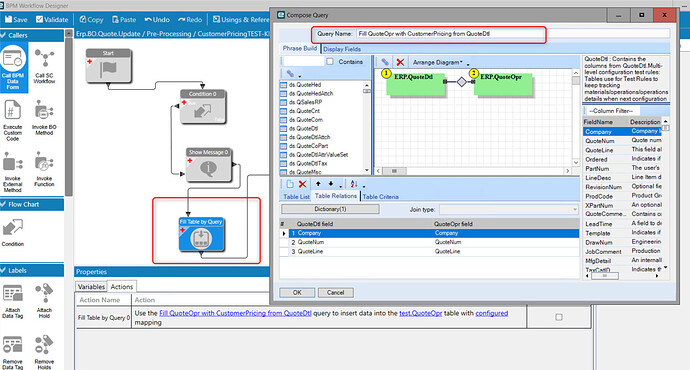Click the Undo toolbar button
This screenshot has height=370, width=690.
(x=157, y=19)
